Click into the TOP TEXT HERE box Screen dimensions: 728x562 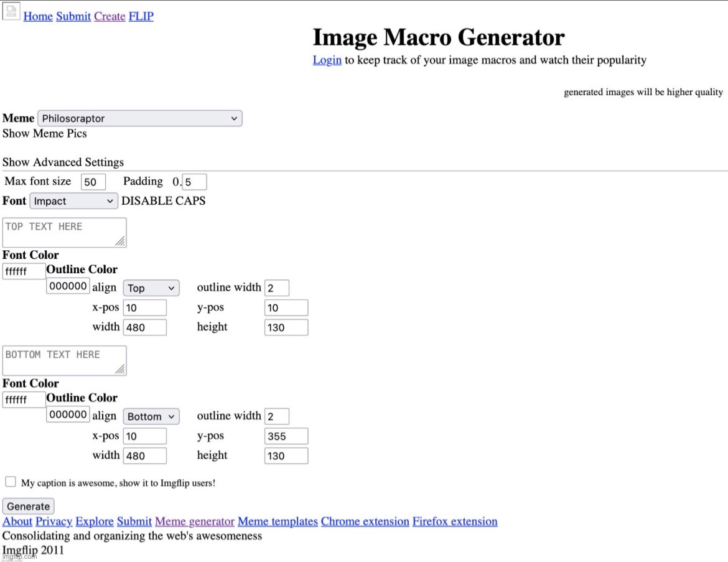coord(64,232)
